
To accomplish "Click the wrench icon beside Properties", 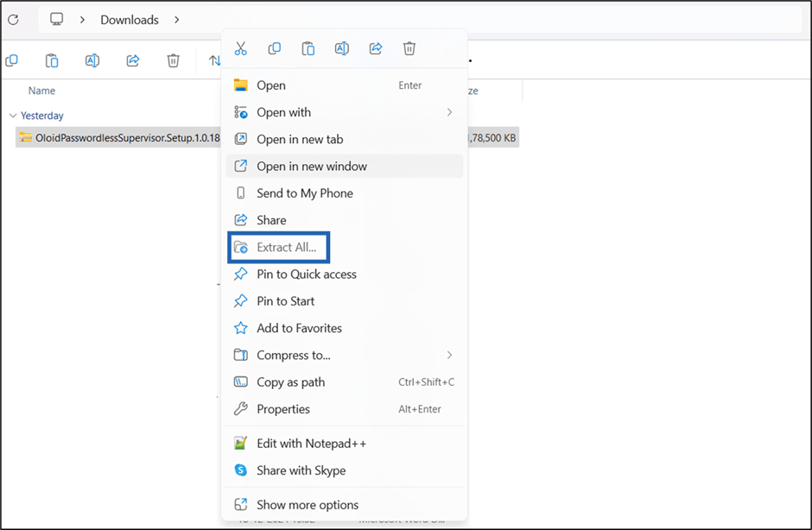I will tap(241, 409).
